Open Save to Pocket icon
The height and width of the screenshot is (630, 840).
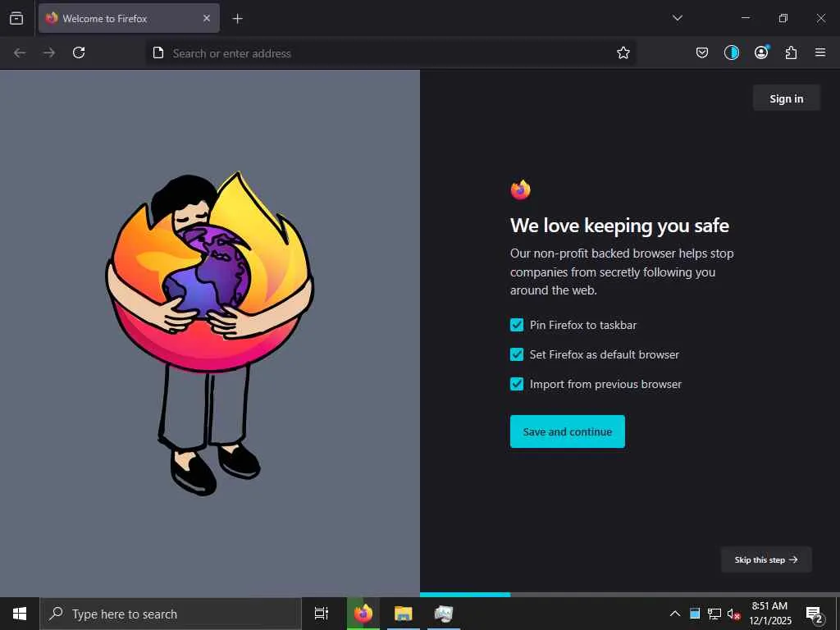click(x=702, y=52)
